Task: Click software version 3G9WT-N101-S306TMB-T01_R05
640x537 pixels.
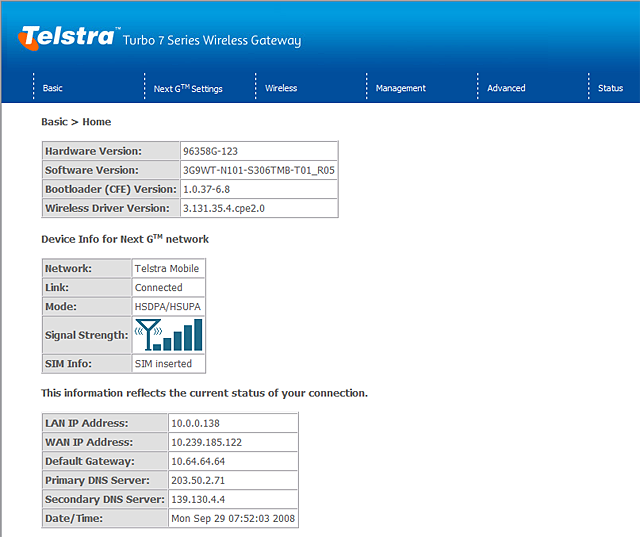Action: [259, 170]
